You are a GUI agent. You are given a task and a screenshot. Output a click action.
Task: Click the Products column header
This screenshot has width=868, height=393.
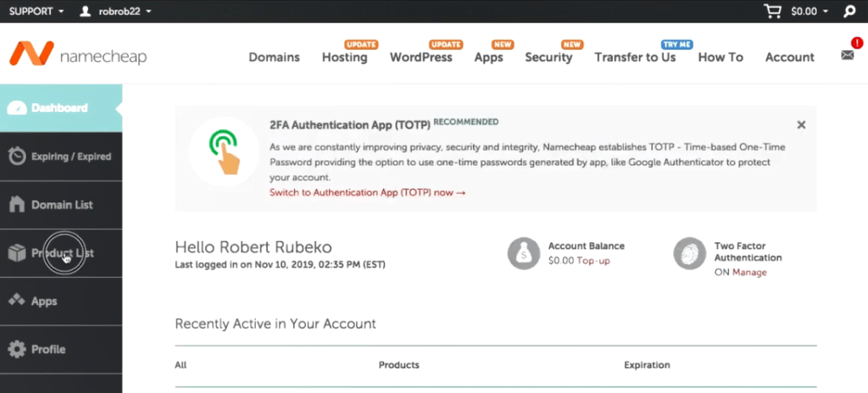point(398,365)
